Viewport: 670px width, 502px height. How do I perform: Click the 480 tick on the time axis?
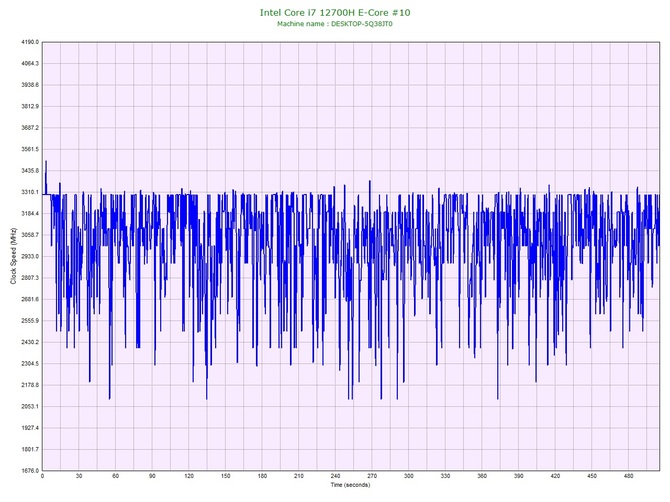pyautogui.click(x=629, y=476)
